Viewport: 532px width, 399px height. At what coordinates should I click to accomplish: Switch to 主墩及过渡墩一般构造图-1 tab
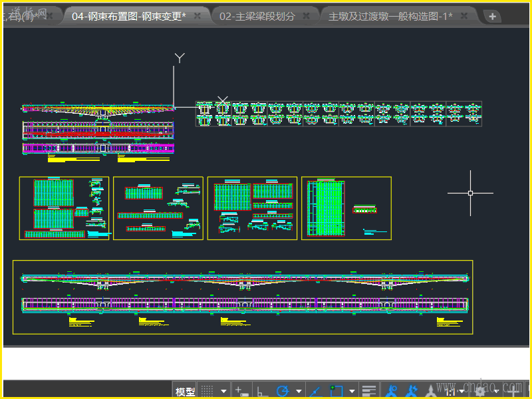tap(390, 16)
